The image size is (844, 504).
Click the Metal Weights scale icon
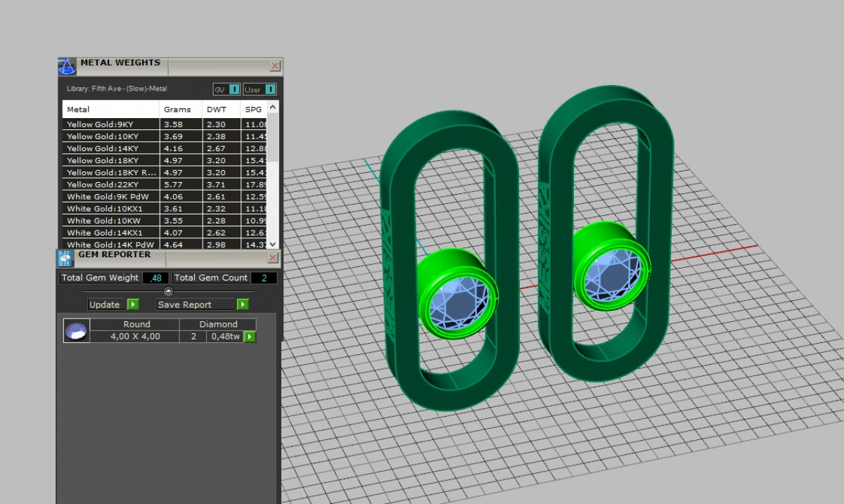(67, 67)
